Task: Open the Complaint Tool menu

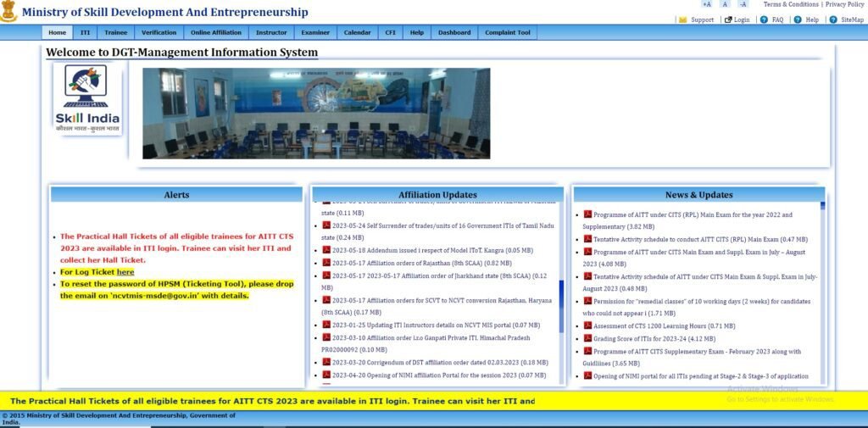Action: (x=508, y=33)
